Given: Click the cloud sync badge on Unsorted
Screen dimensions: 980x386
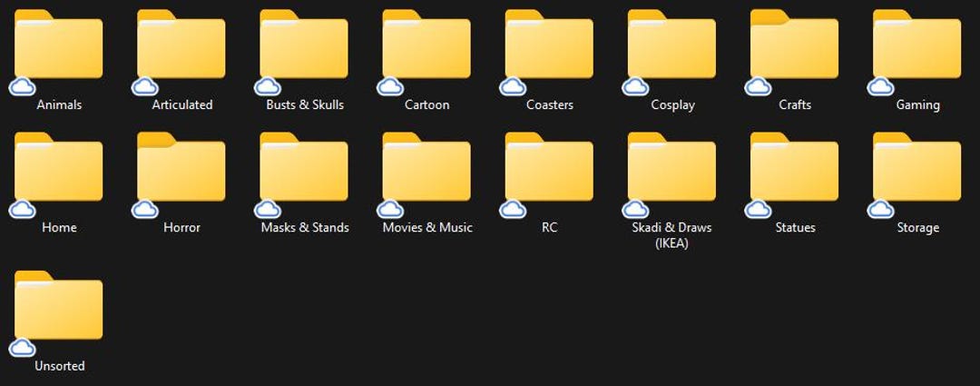Looking at the screenshot, I should tap(23, 347).
